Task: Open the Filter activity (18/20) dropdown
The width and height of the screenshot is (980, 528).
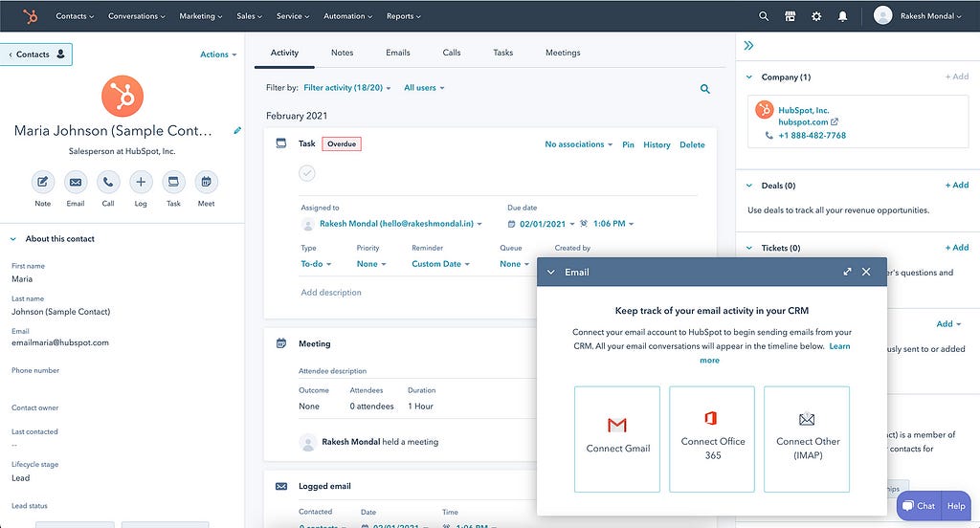Action: [346, 88]
